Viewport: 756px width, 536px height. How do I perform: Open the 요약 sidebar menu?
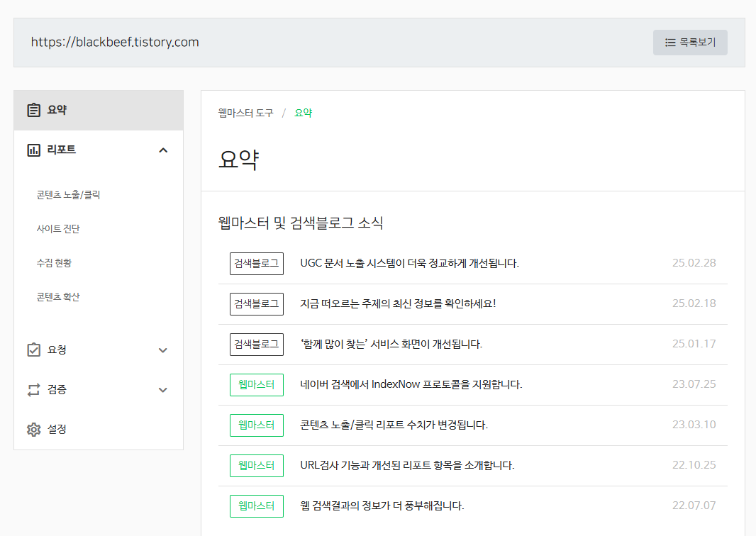[x=99, y=110]
